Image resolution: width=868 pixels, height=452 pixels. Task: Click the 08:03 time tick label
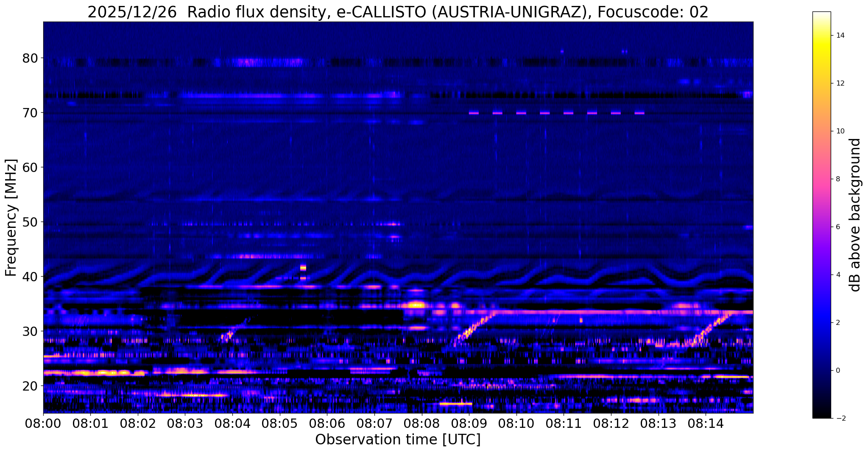pyautogui.click(x=185, y=423)
